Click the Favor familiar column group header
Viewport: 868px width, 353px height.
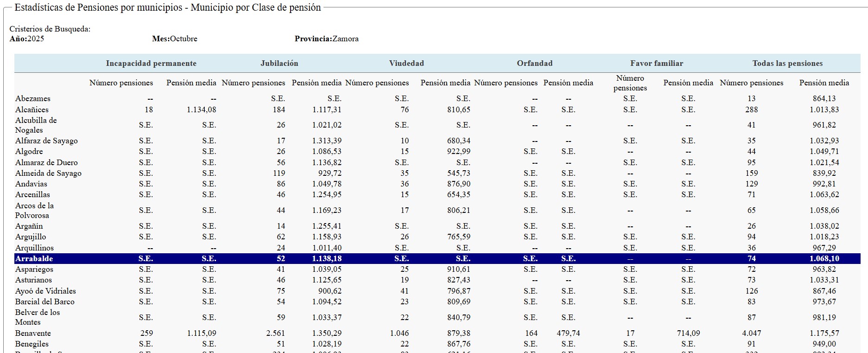[656, 64]
